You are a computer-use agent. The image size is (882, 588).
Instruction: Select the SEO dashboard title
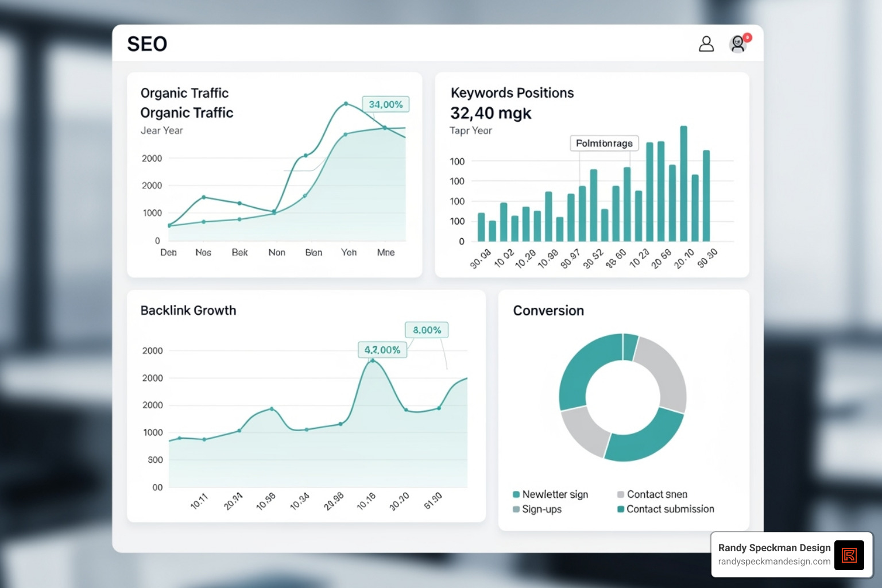click(x=148, y=44)
